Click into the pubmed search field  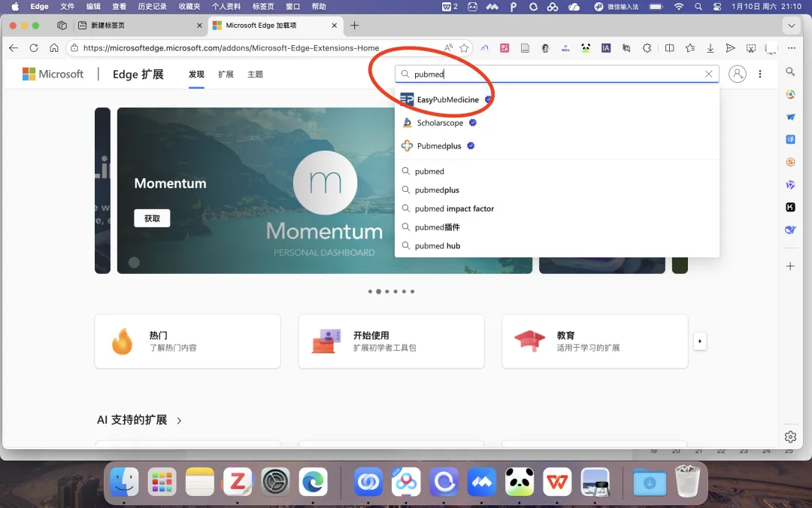[x=556, y=74]
